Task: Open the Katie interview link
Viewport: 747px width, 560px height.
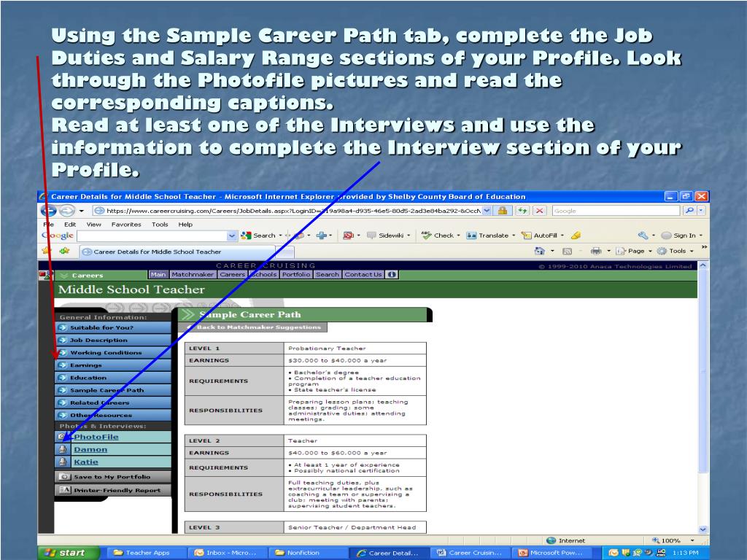Action: pos(86,462)
